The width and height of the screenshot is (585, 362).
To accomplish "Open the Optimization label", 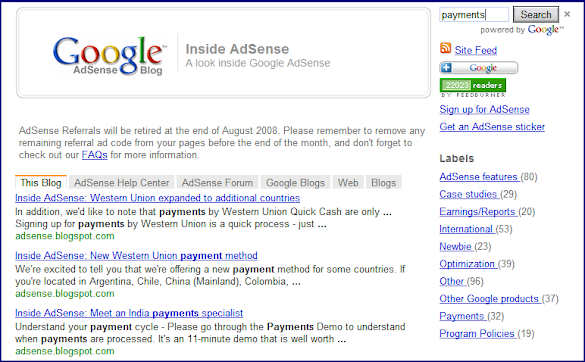I will tap(468, 264).
